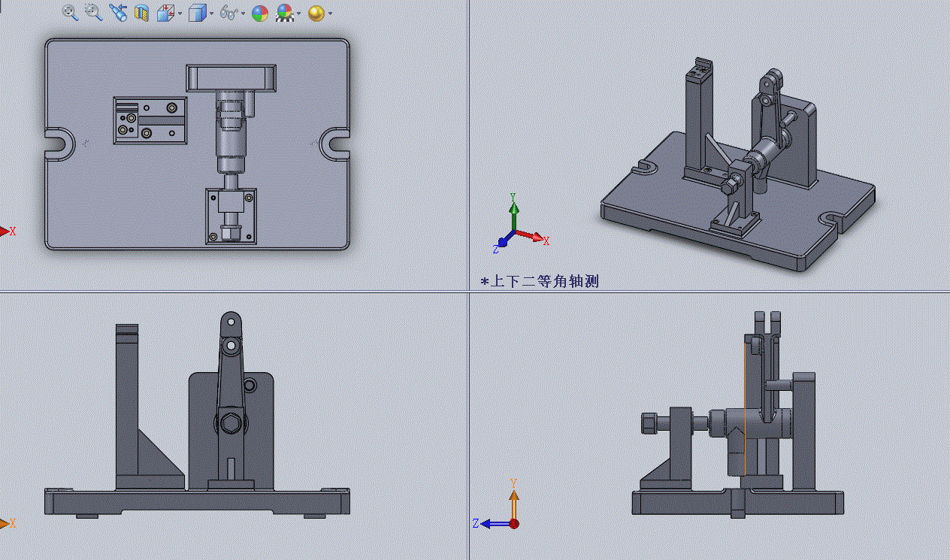Screen dimensions: 950x560
Task: Select the Zoom to Area tool
Action: coord(93,12)
